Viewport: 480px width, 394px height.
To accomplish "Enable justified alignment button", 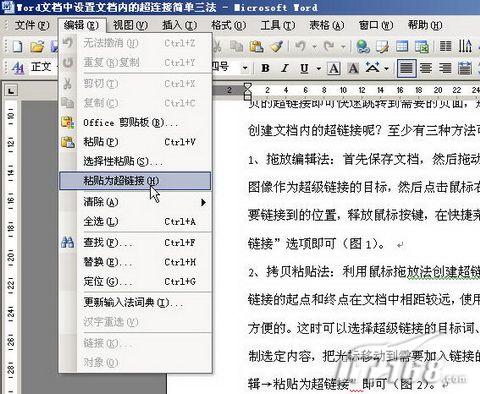I will tap(406, 68).
